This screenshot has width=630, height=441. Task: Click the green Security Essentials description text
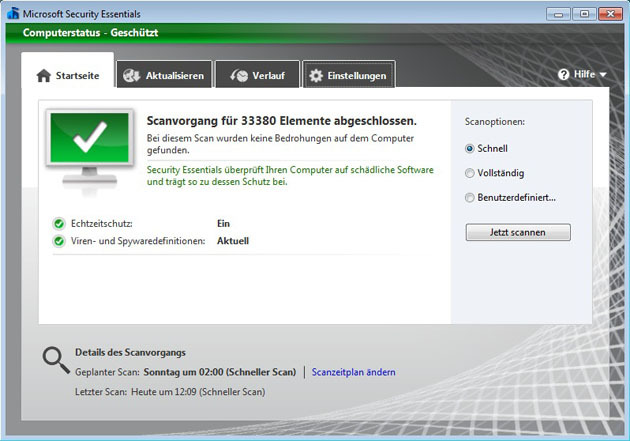[290, 176]
